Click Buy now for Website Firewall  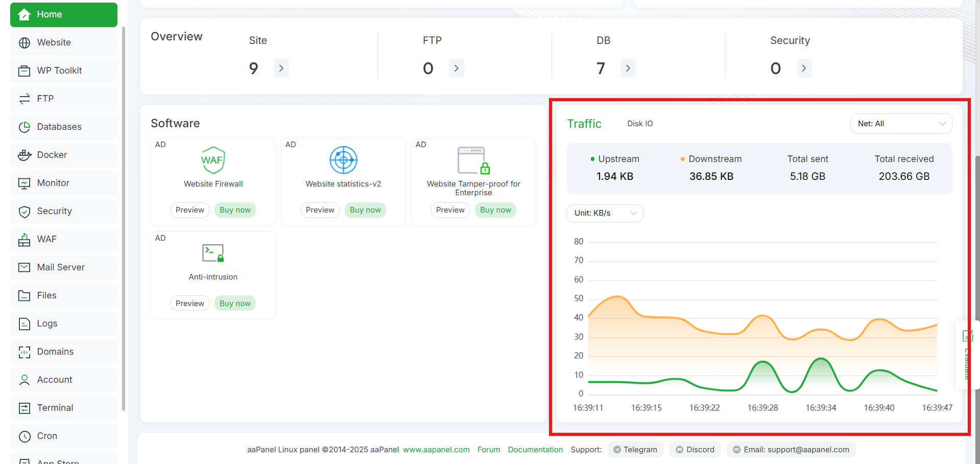click(235, 210)
